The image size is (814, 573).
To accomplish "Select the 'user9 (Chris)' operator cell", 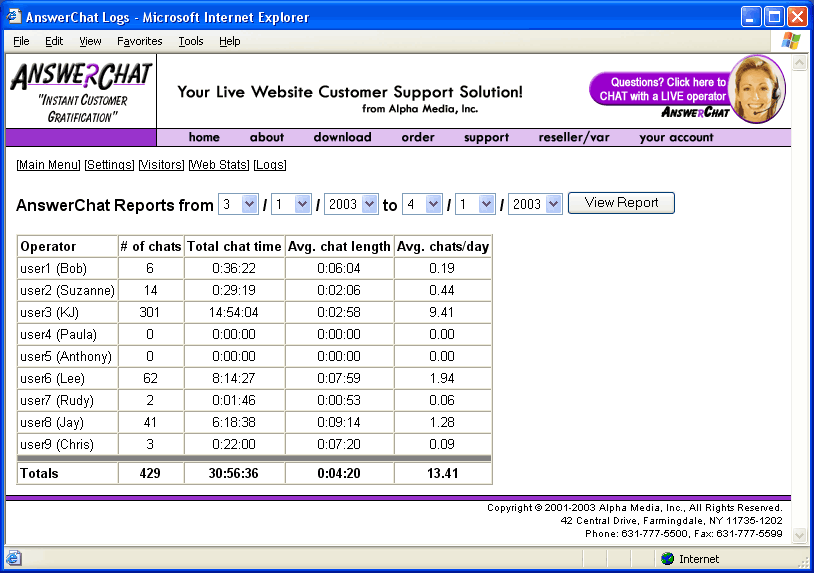I will point(67,444).
